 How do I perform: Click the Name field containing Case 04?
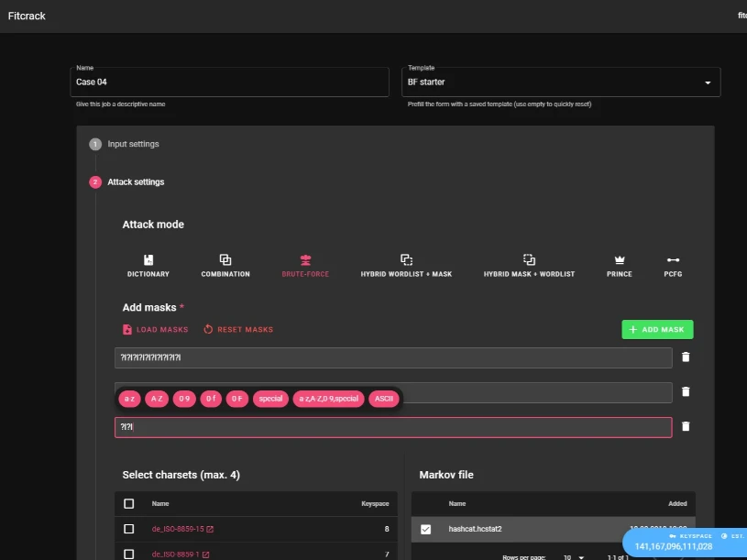pyautogui.click(x=229, y=82)
